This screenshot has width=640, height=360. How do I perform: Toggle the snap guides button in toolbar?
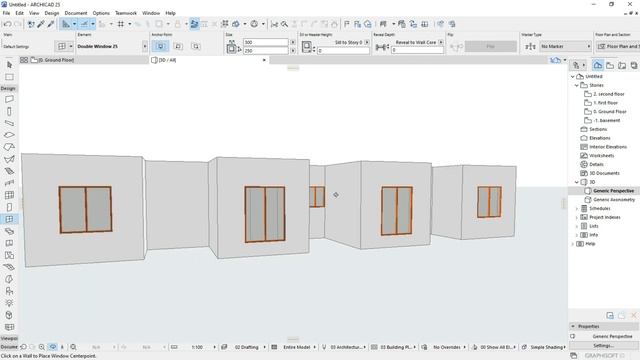(x=84, y=24)
